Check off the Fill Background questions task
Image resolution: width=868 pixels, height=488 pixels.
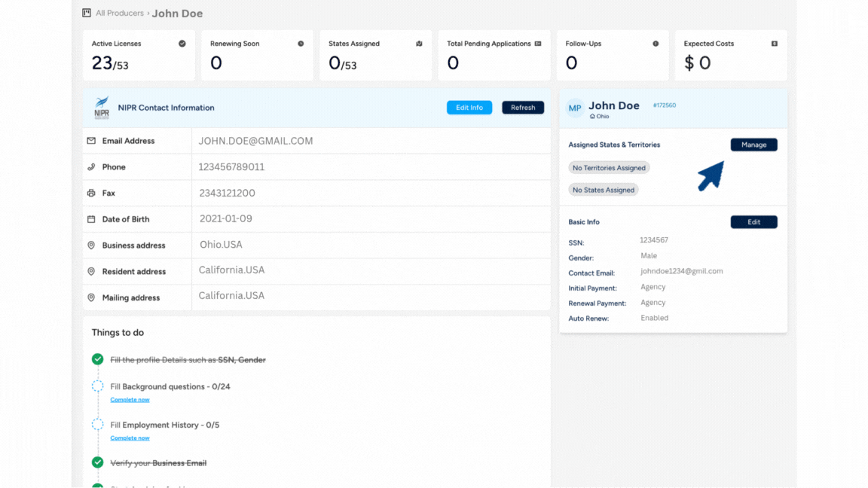coord(96,386)
